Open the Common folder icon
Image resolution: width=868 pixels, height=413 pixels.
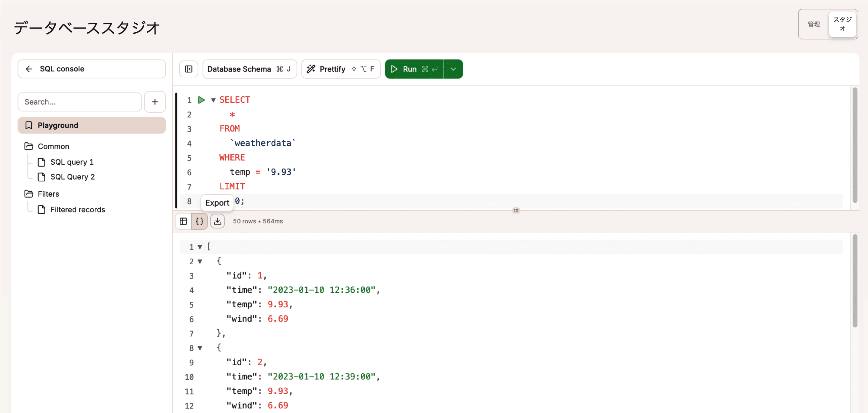29,147
